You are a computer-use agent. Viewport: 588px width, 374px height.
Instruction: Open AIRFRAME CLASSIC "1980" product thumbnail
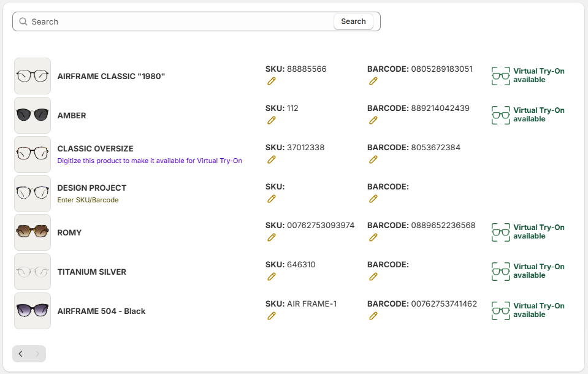tap(32, 76)
